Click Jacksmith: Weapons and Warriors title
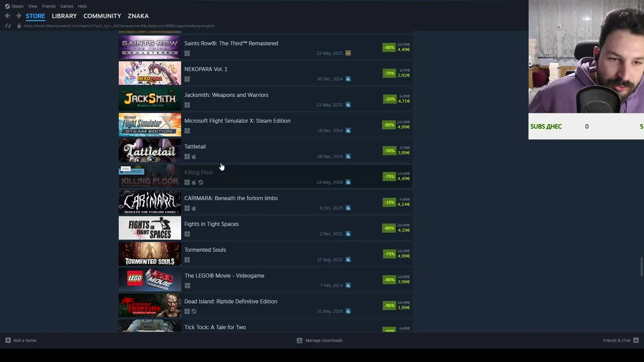Screen dimensions: 644x362 (226, 95)
